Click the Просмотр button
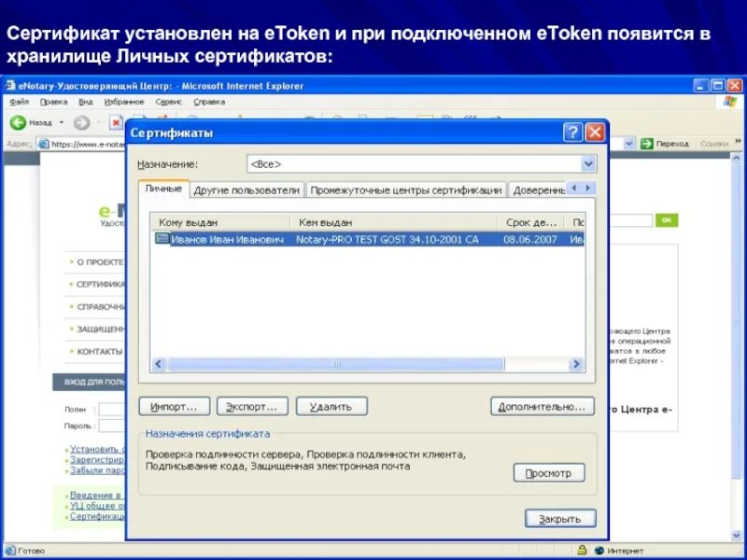Screen dimensions: 747x560 pyautogui.click(x=549, y=473)
